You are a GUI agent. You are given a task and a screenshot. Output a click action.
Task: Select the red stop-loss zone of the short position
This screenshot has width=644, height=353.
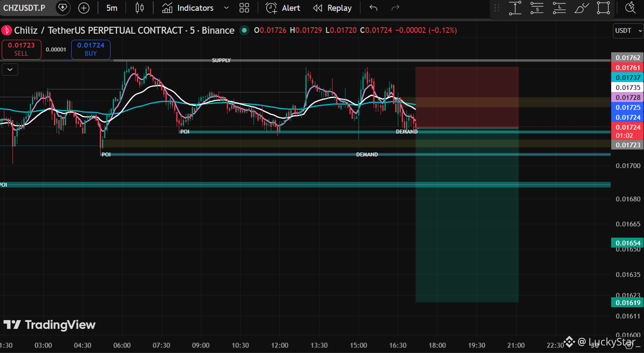(467, 97)
